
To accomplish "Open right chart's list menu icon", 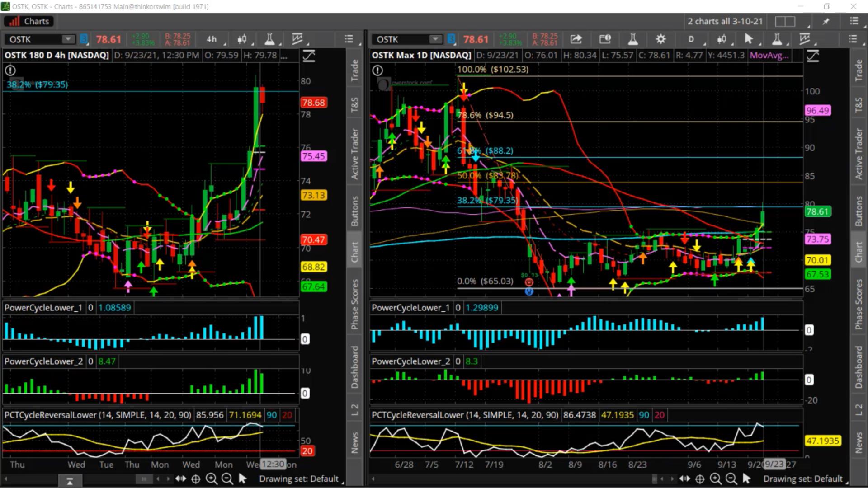I will click(853, 39).
